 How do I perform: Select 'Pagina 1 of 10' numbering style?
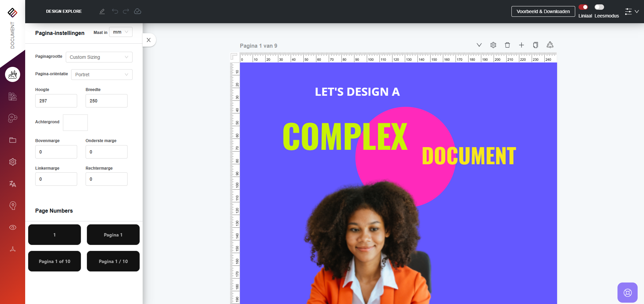(x=54, y=261)
